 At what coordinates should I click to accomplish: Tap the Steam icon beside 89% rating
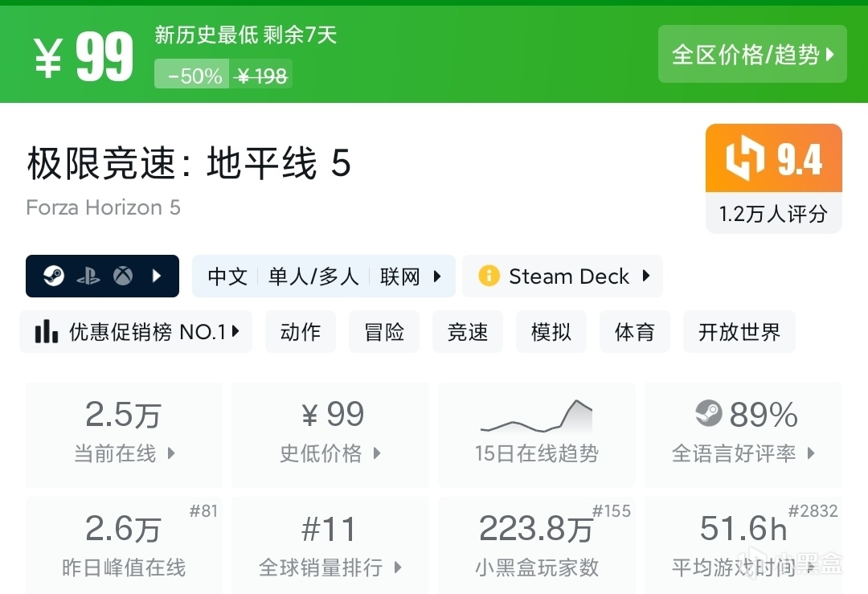pyautogui.click(x=708, y=415)
